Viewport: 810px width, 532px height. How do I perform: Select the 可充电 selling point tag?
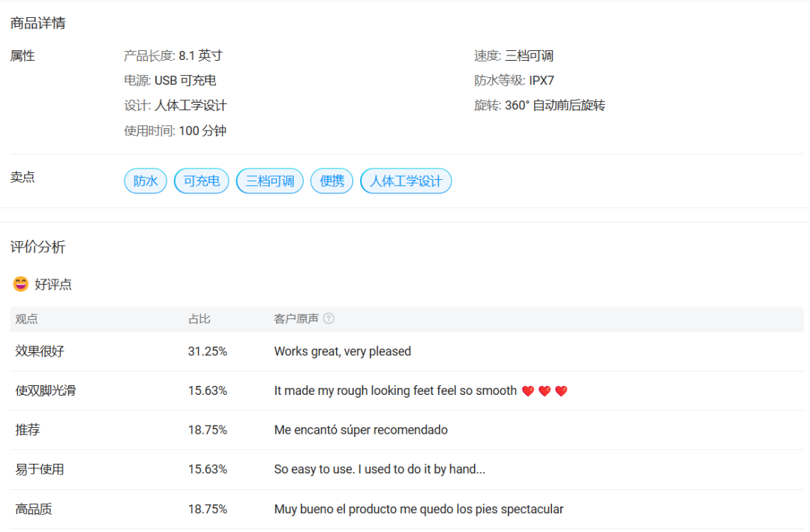click(201, 181)
